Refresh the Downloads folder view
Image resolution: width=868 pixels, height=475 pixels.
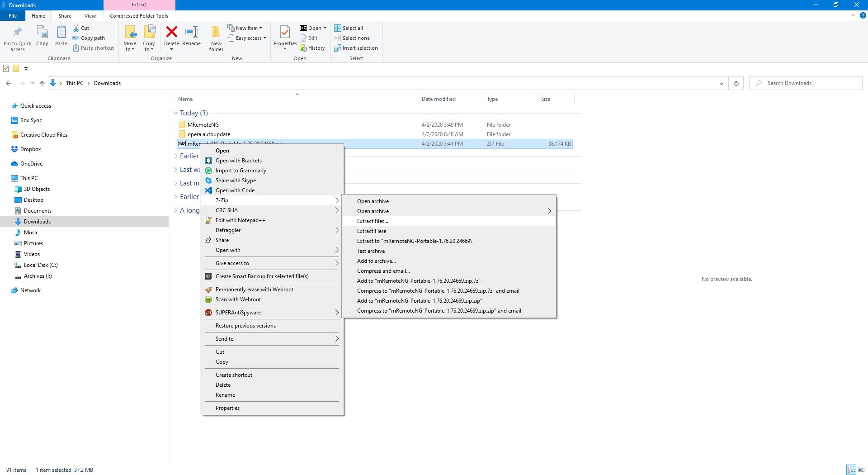point(736,83)
